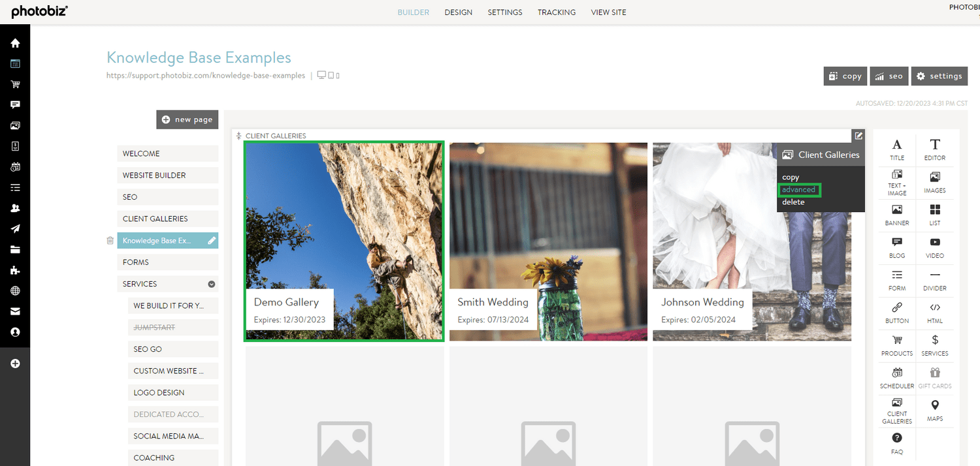
Task: Expand the SERVICES page group chevron
Action: tap(210, 284)
